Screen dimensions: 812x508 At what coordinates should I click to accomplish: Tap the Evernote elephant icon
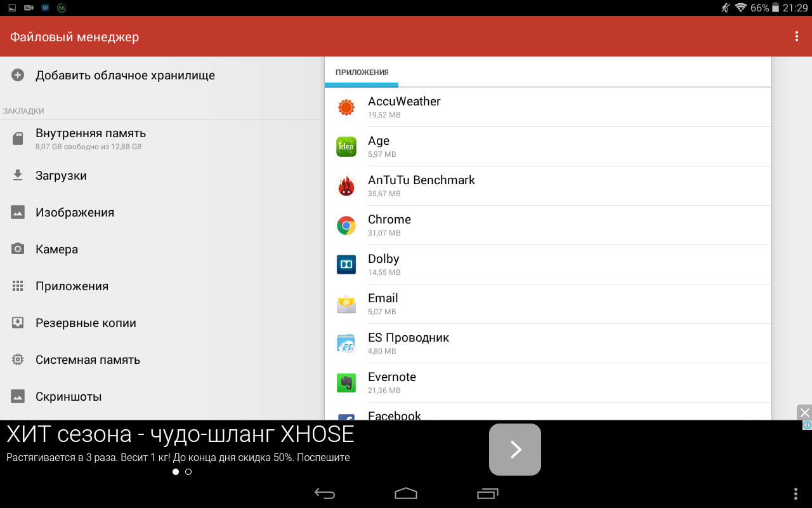click(346, 383)
